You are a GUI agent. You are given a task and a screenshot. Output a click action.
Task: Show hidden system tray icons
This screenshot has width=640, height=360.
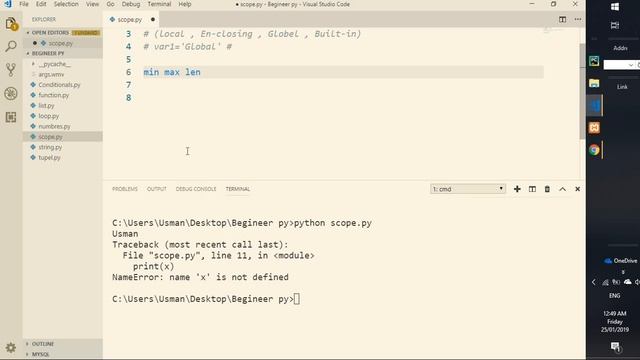coord(594,282)
